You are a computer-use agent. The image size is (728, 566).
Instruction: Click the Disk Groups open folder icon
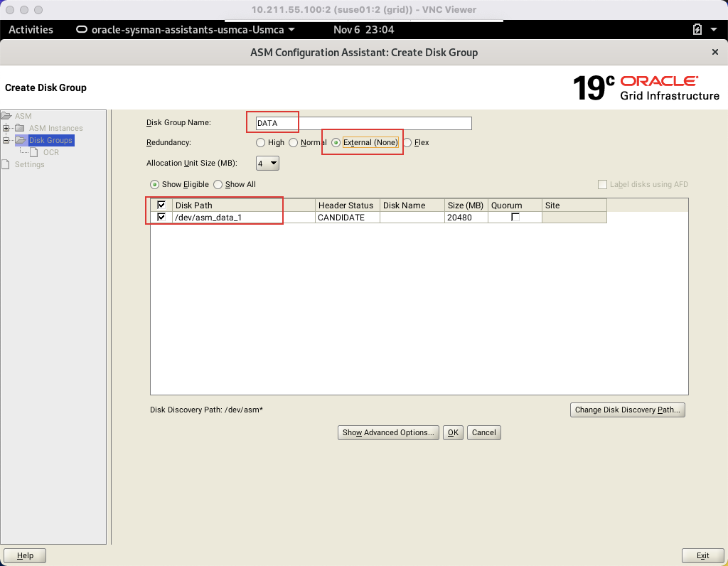(x=21, y=140)
